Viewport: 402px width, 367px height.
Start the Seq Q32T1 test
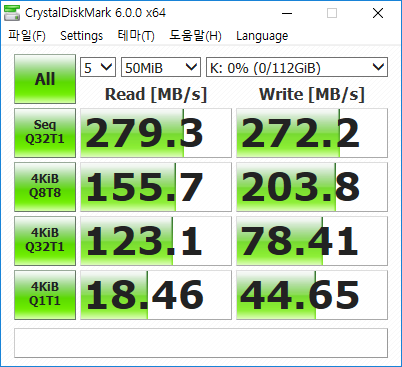click(x=45, y=133)
